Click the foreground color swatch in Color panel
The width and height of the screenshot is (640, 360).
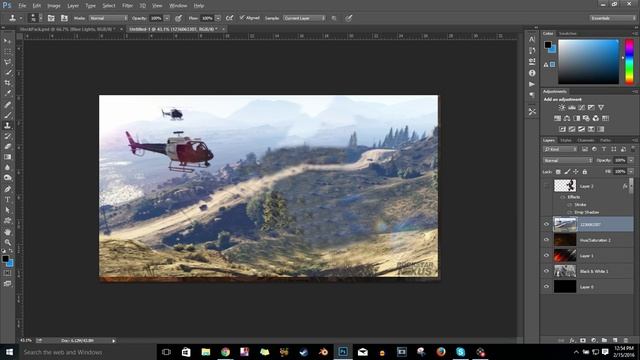pos(548,44)
